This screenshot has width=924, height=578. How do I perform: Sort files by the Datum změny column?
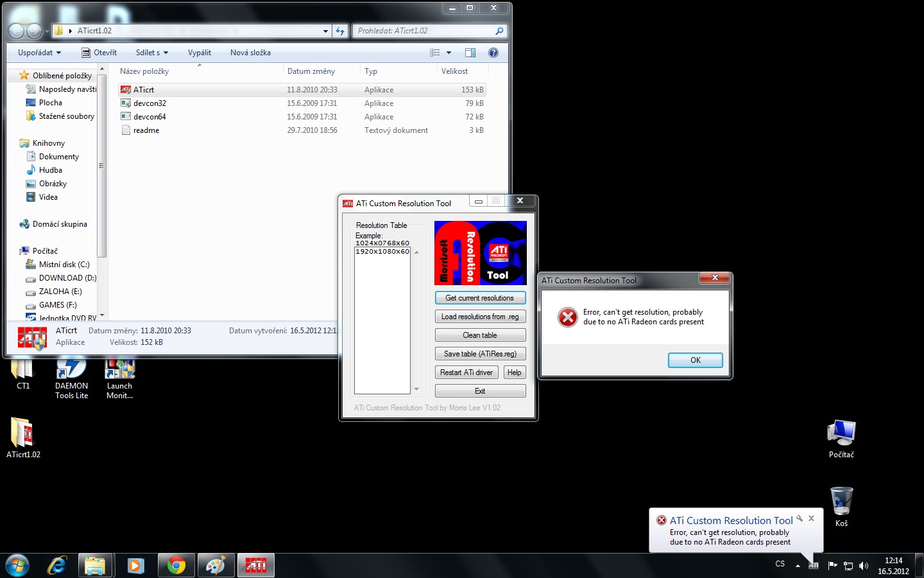point(321,71)
